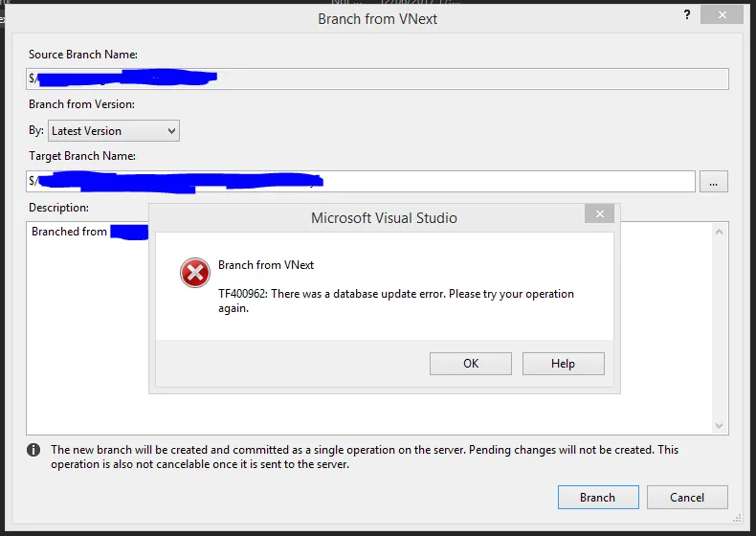The width and height of the screenshot is (756, 536).
Task: Click the Branch from VNext window title
Action: [377, 18]
